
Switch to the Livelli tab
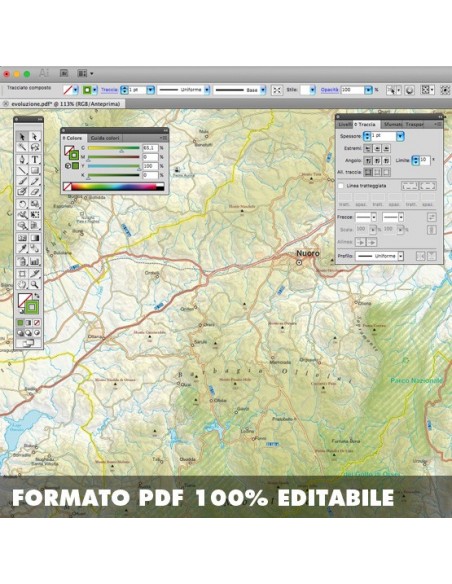coord(345,124)
